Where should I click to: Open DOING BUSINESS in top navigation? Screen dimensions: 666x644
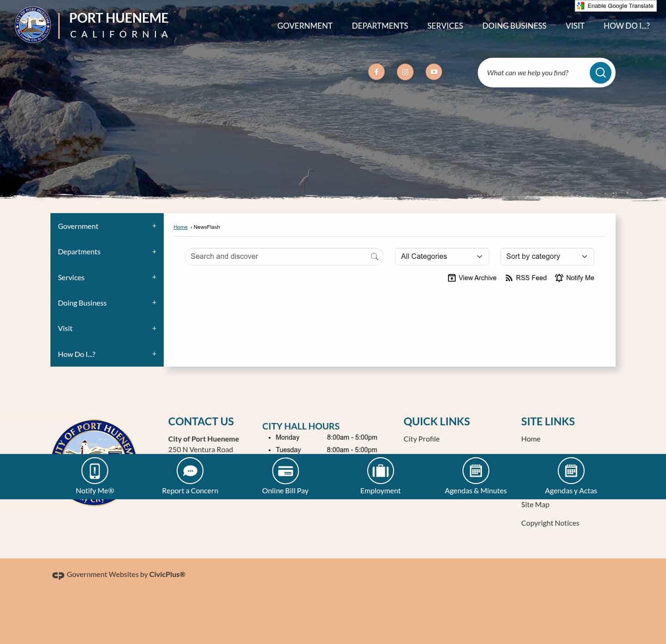point(514,26)
